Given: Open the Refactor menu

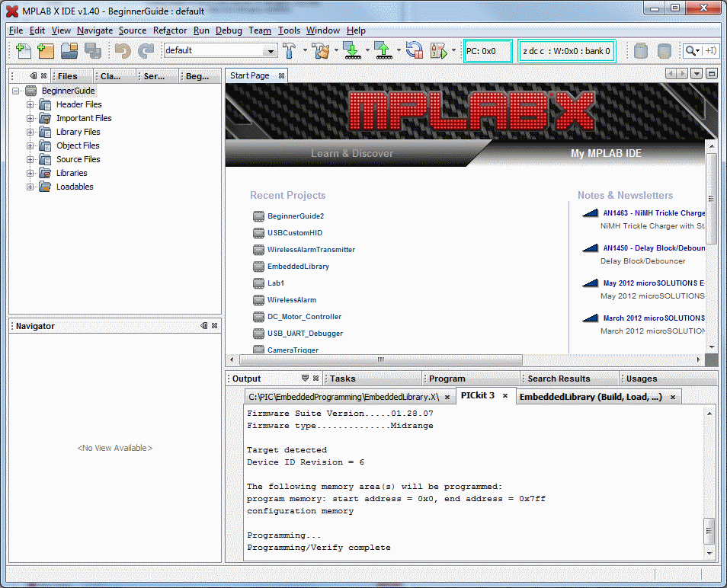Looking at the screenshot, I should click(x=170, y=30).
